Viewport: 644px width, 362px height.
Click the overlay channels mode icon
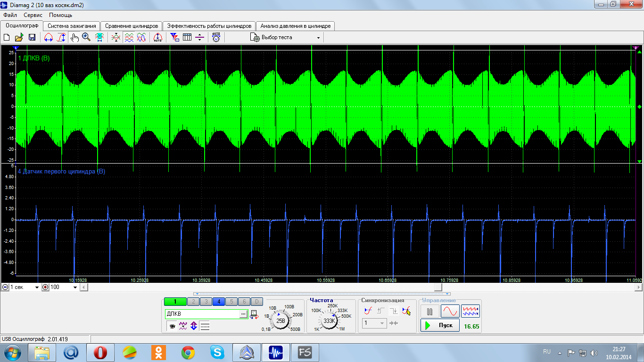tap(116, 38)
